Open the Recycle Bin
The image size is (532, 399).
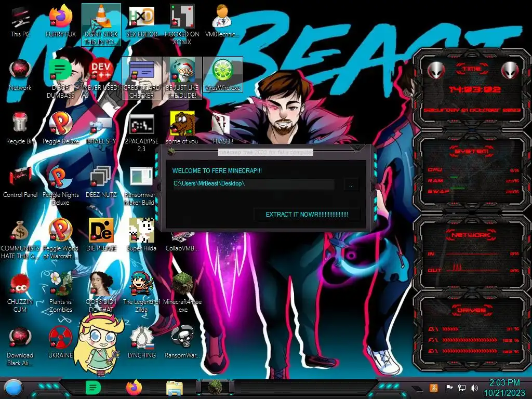pos(20,129)
